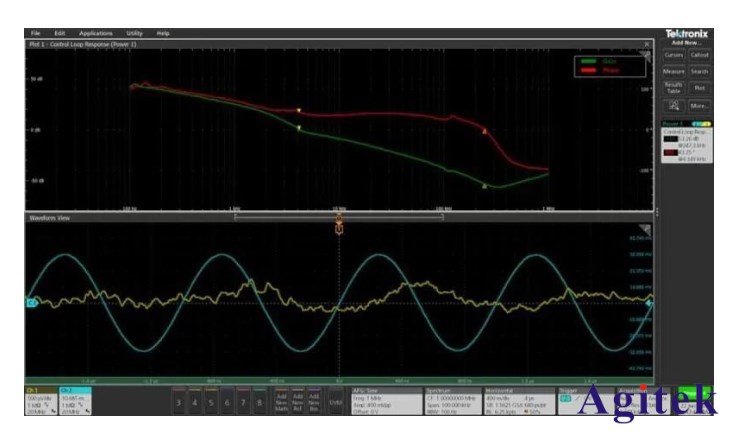Click the Callout button
The image size is (738, 438).
[x=699, y=55]
